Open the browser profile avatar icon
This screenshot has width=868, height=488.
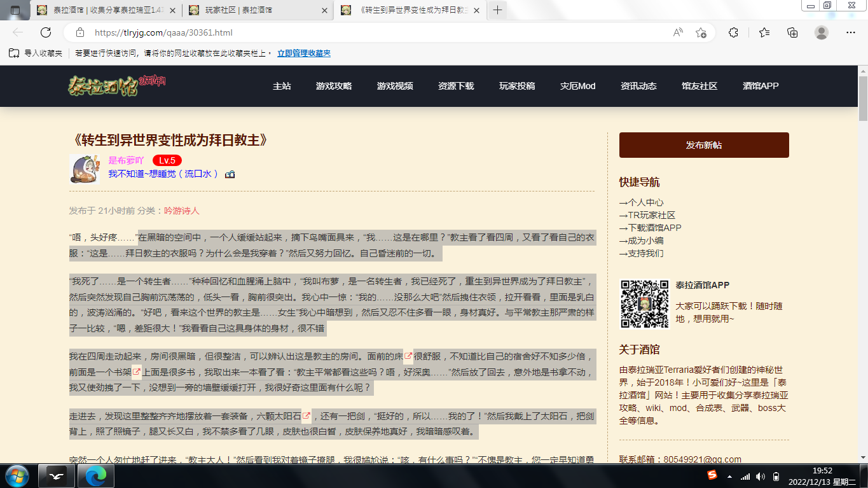tap(822, 32)
